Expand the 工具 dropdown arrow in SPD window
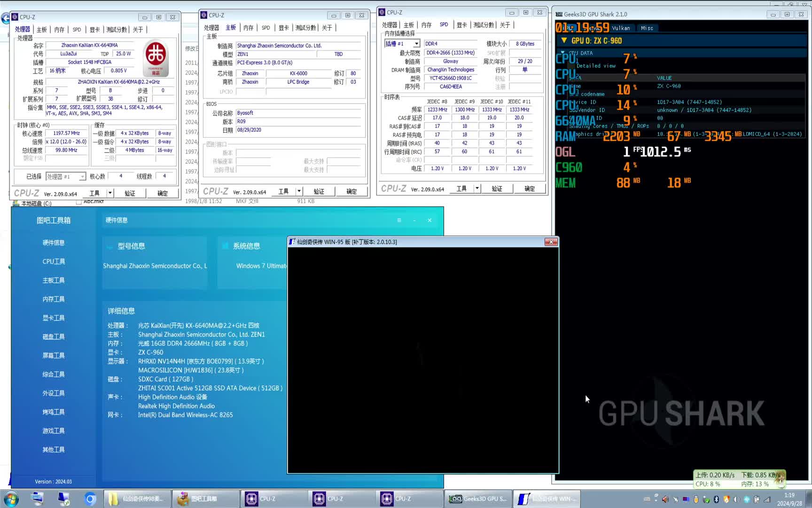This screenshot has width=812, height=508. 477,189
